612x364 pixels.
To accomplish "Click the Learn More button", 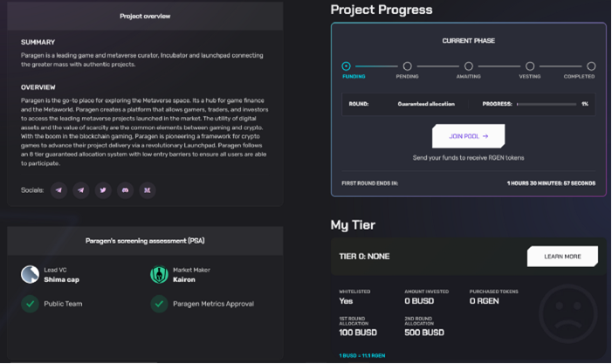I will [x=562, y=257].
